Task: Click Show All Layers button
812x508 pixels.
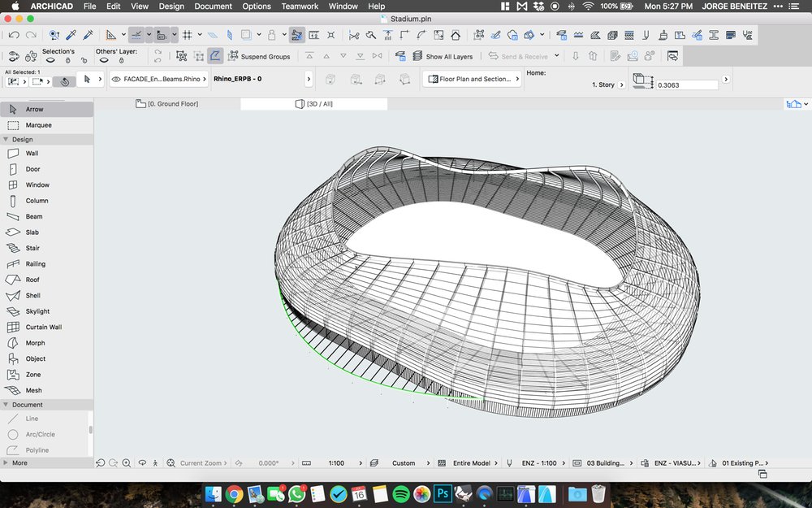Action: (x=443, y=56)
